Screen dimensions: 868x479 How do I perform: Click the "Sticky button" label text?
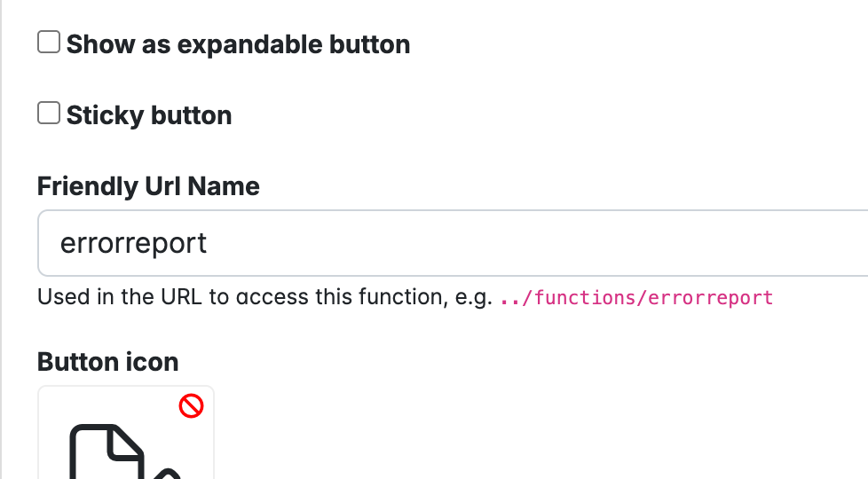pos(149,115)
